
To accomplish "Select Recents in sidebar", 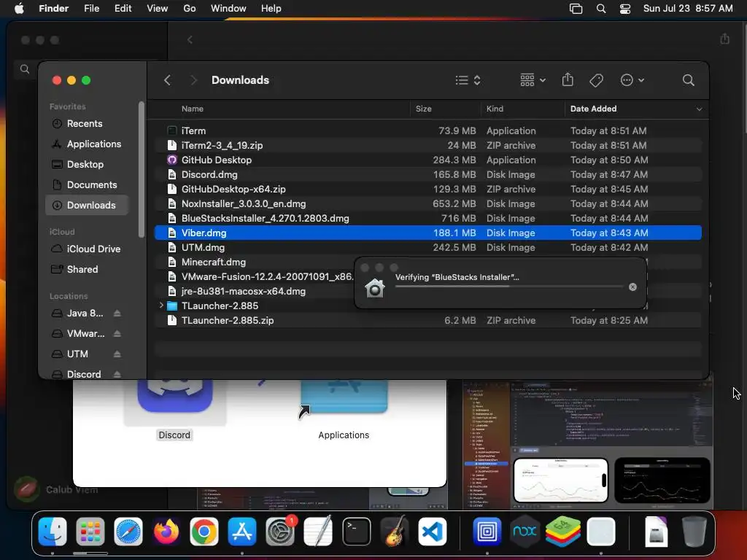I will (87, 123).
